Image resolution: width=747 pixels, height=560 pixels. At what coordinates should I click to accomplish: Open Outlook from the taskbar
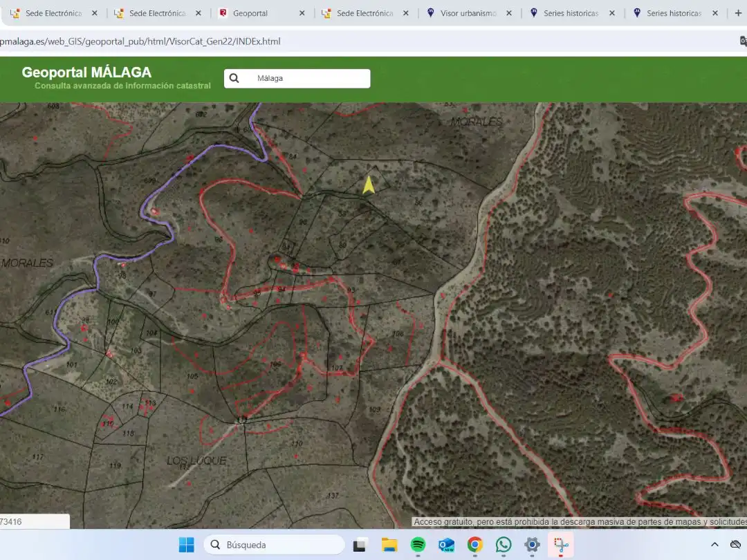446,545
